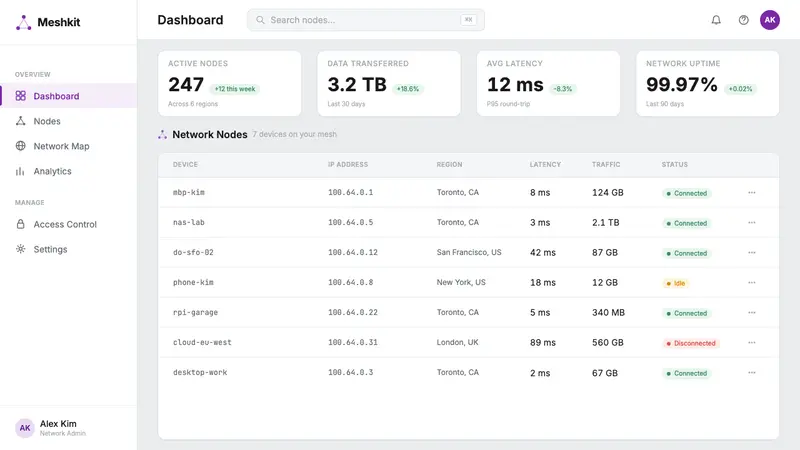Click the Alex Kim avatar in sidebar footer
This screenshot has width=800, height=450.
[x=24, y=428]
